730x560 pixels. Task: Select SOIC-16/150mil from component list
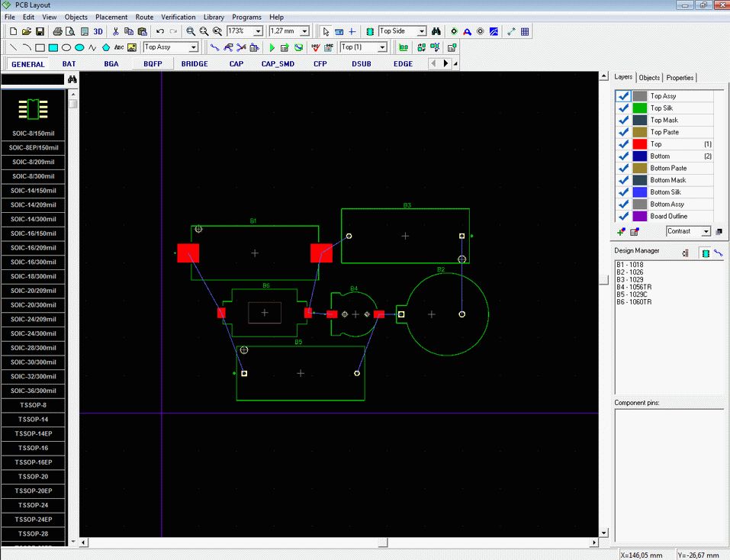click(33, 233)
